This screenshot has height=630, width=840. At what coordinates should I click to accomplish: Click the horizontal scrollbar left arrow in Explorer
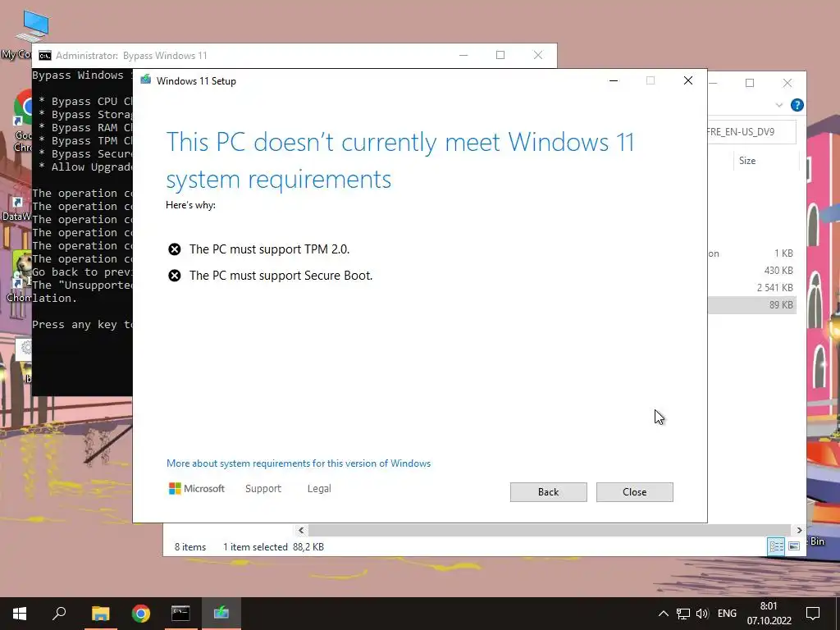[301, 531]
